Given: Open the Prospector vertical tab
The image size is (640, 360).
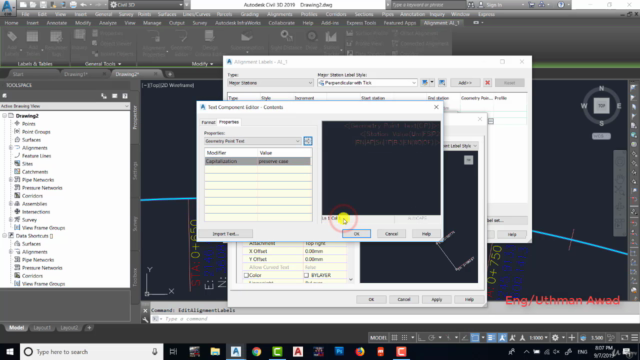Looking at the screenshot, I should click(x=135, y=118).
